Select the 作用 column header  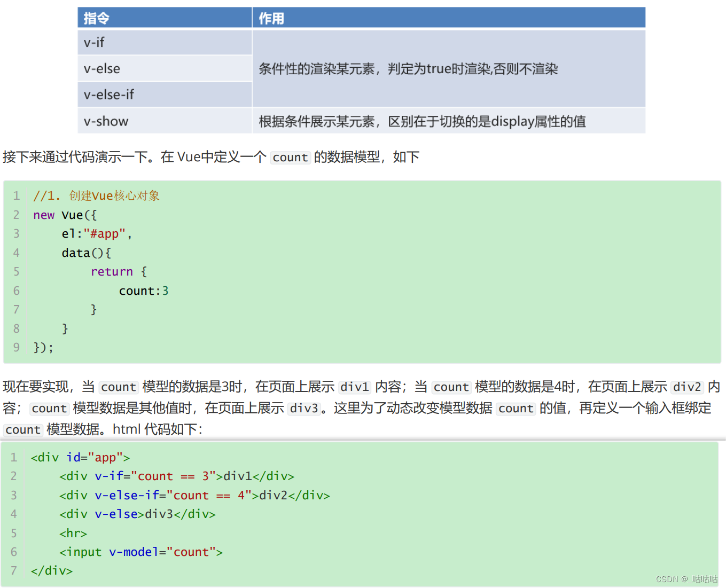[270, 18]
